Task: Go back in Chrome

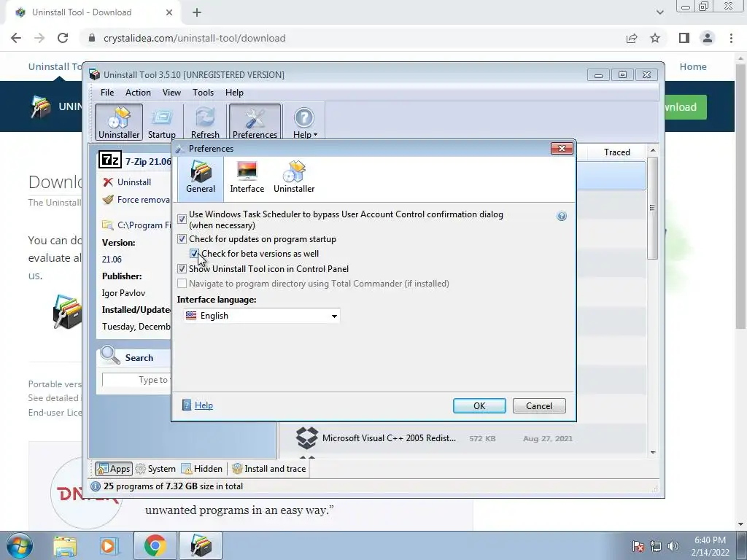Action: tap(16, 38)
